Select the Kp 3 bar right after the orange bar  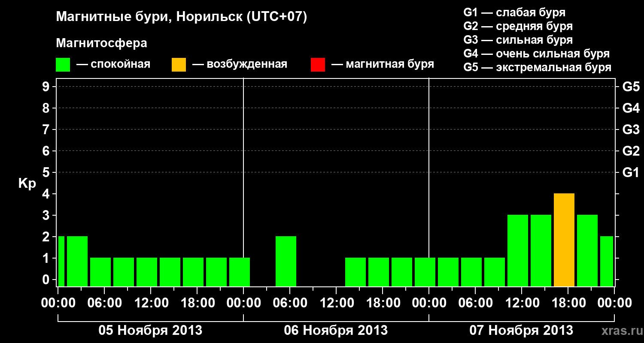click(x=587, y=250)
